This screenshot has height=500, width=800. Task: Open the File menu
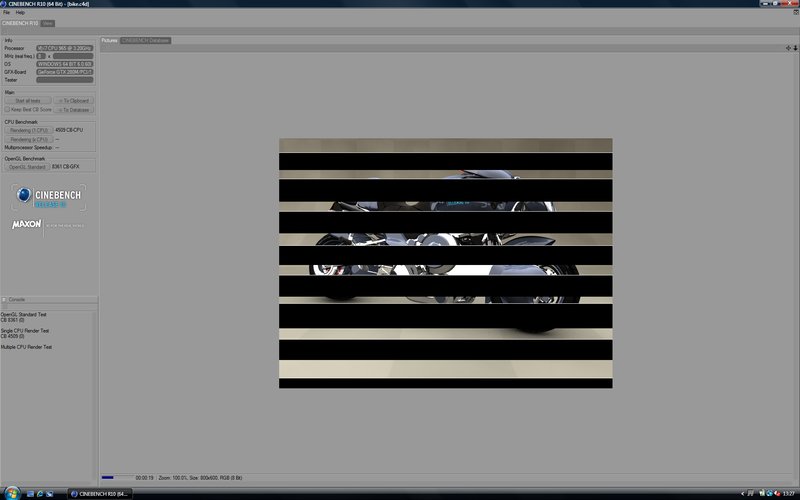pos(6,12)
